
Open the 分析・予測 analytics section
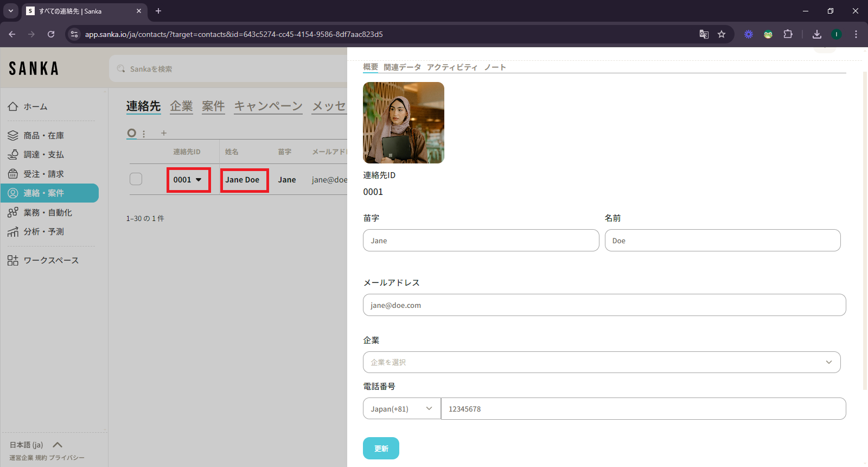tap(43, 232)
